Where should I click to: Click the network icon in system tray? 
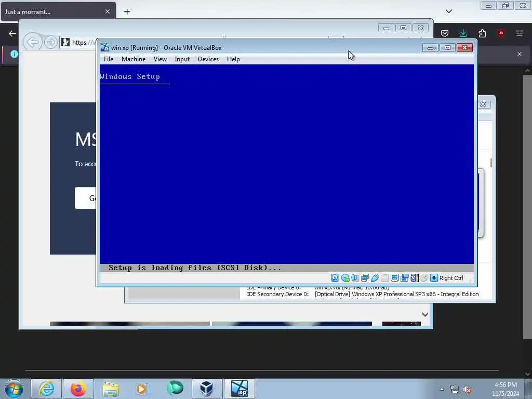point(454,390)
